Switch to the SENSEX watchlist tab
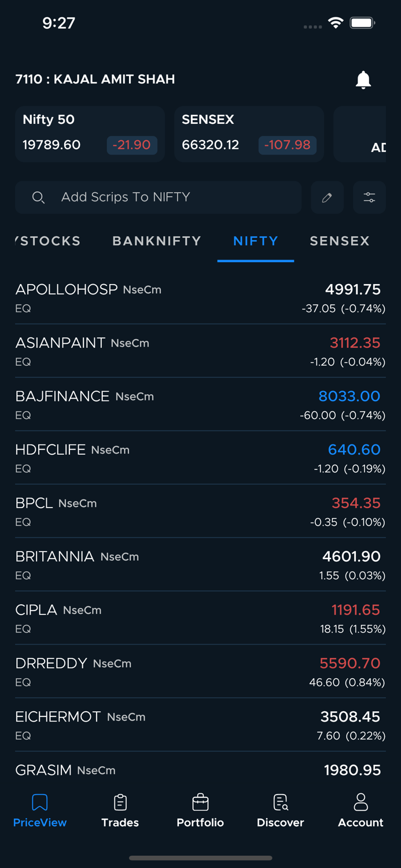 340,241
